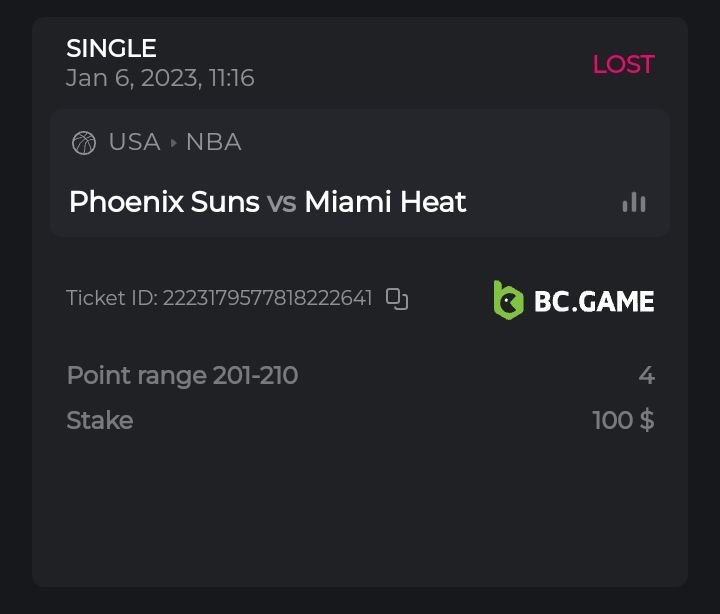The height and width of the screenshot is (614, 720).
Task: Click the Point range 201-210 market
Action: click(182, 376)
